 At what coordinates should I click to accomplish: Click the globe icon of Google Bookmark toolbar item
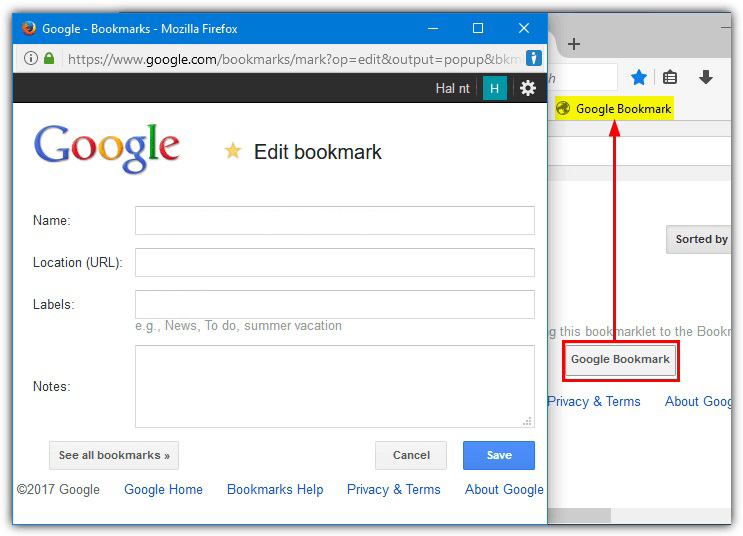pos(563,109)
